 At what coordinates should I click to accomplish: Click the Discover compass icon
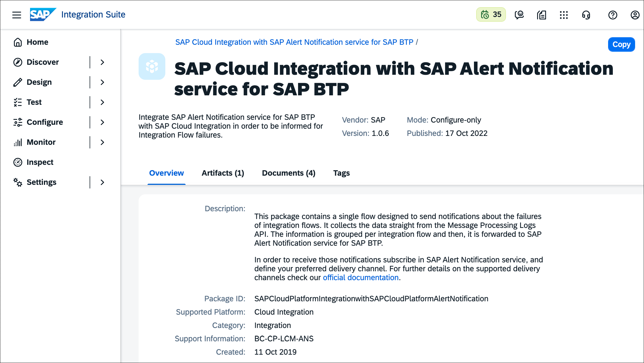pyautogui.click(x=18, y=62)
